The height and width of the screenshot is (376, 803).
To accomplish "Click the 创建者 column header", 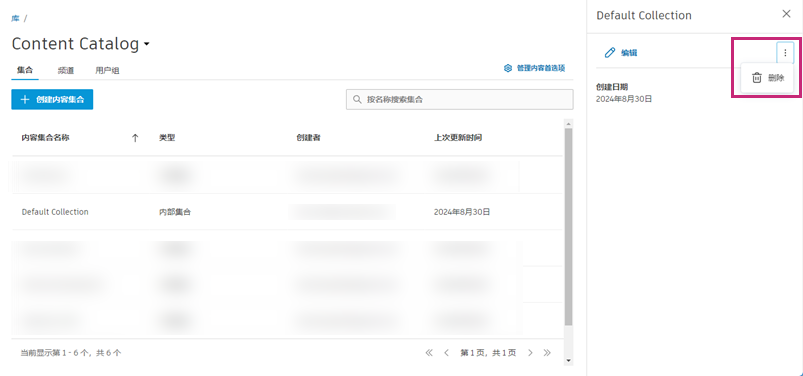I will pos(308,138).
